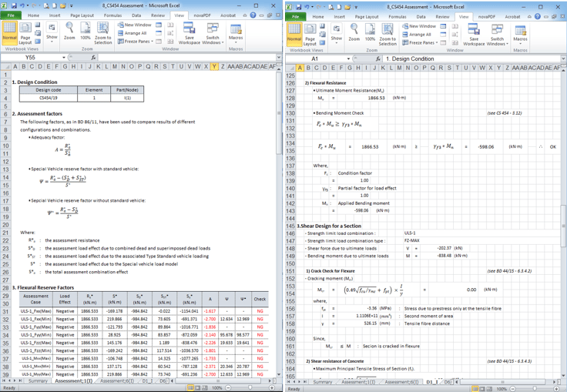Click vertical scrollbar of left worksheet
Screen dimensions: 567x392
279,113
